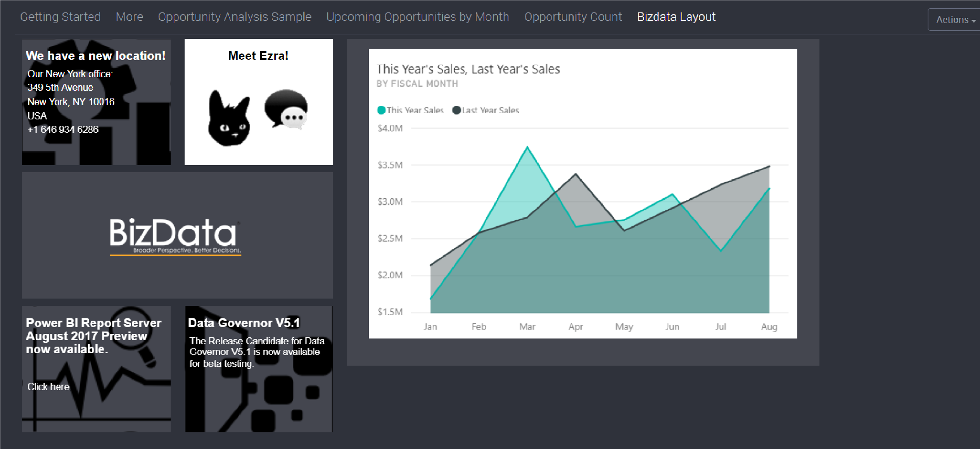Viewport: 980px width, 449px height.
Task: Click the Jun x-axis label
Action: [672, 326]
